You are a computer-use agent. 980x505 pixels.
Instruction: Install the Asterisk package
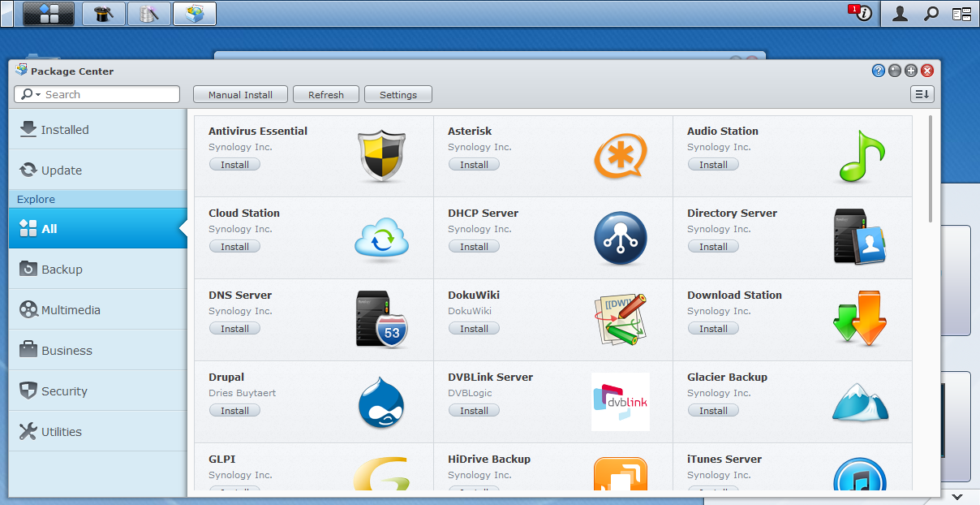tap(474, 164)
